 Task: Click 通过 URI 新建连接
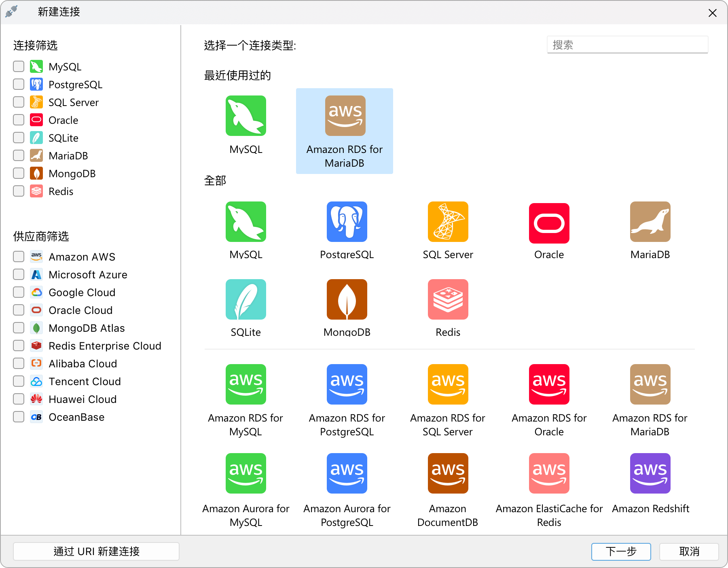(x=96, y=551)
